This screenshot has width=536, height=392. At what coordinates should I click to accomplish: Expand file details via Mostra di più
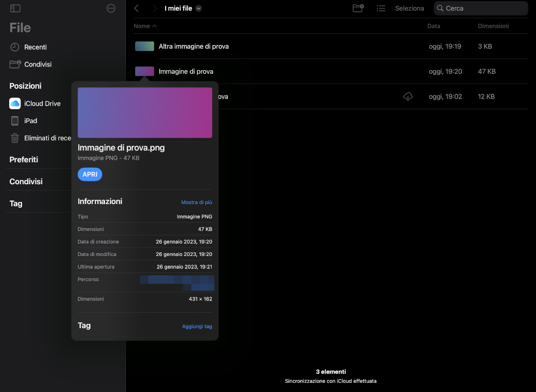pos(196,202)
